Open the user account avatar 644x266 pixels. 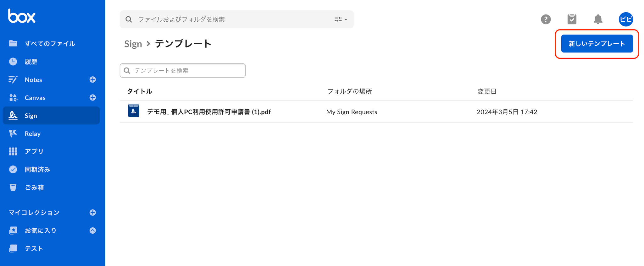(625, 19)
